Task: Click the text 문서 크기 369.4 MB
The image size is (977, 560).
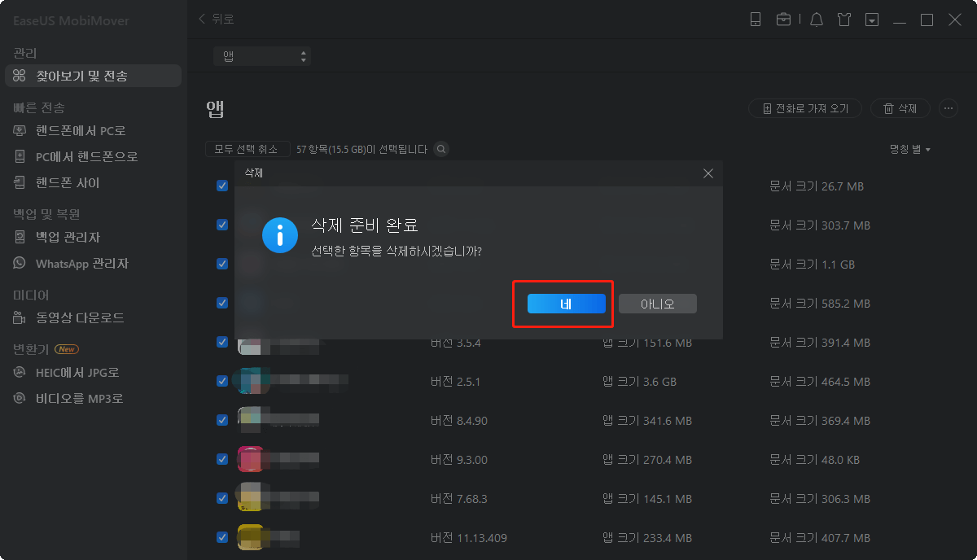Action: [x=820, y=421]
